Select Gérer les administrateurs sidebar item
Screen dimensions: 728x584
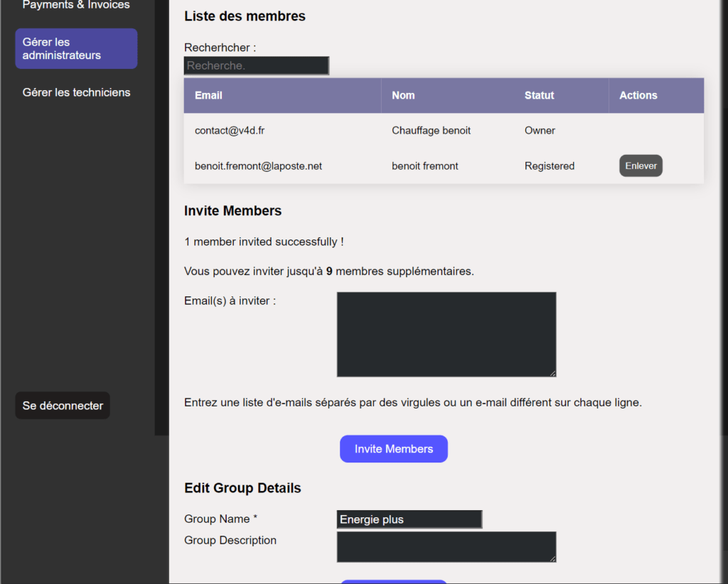76,48
